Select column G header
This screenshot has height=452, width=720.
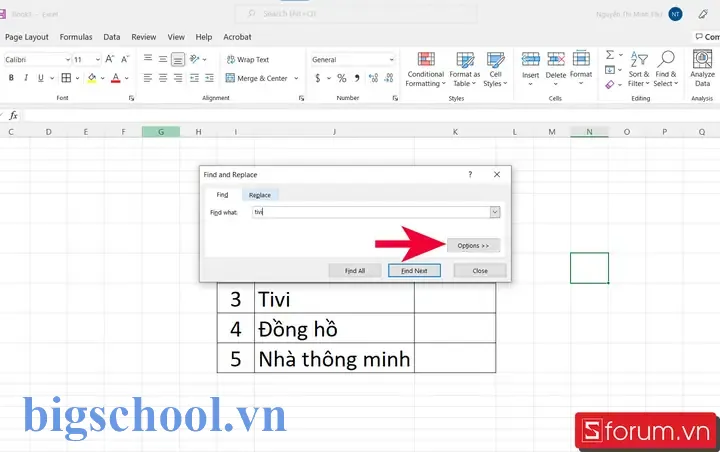pyautogui.click(x=161, y=132)
